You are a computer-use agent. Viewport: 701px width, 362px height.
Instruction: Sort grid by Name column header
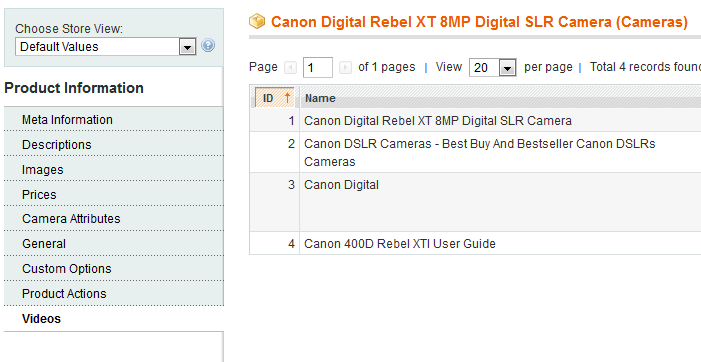coord(320,98)
